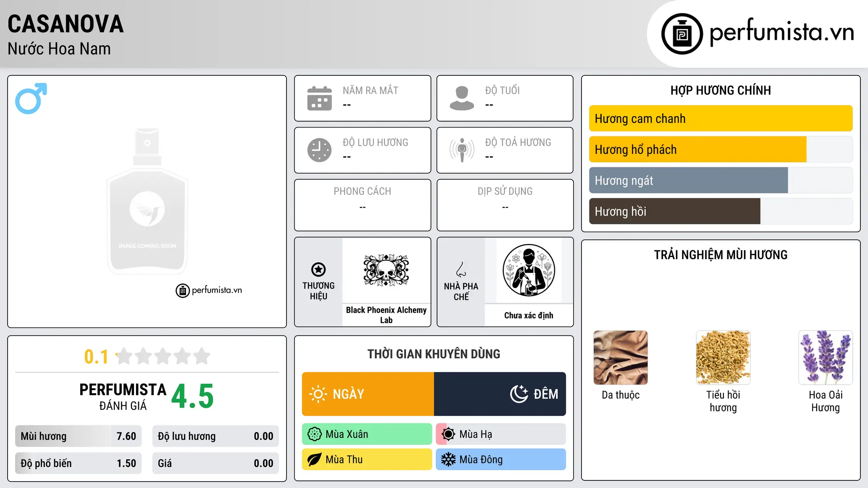Click the Chưa xác định perfumer label

pyautogui.click(x=529, y=316)
